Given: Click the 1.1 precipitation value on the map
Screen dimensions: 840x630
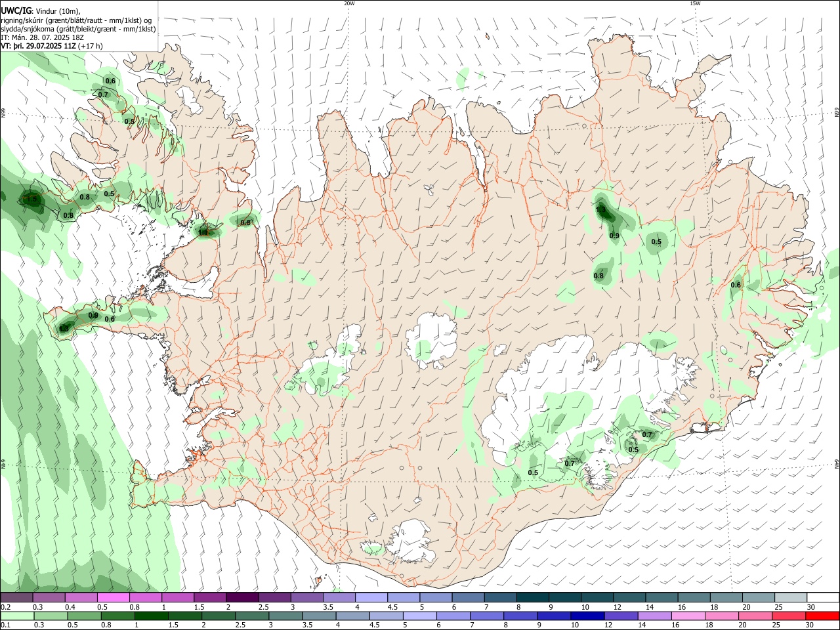Looking at the screenshot, I should coord(203,232).
